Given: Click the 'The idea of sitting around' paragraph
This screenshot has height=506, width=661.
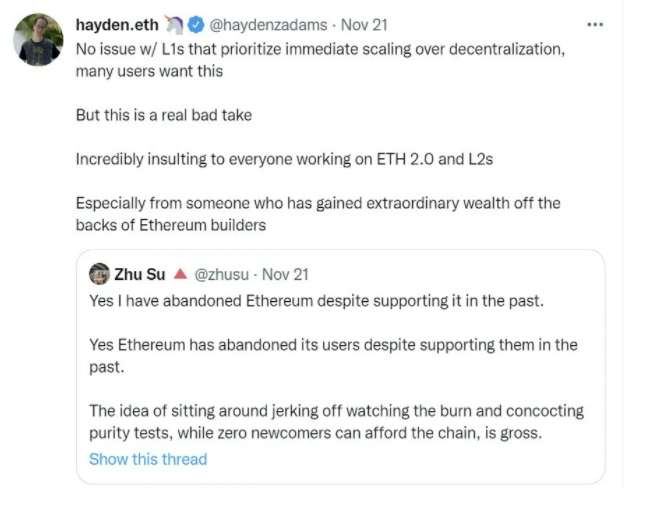Looking at the screenshot, I should [336, 422].
